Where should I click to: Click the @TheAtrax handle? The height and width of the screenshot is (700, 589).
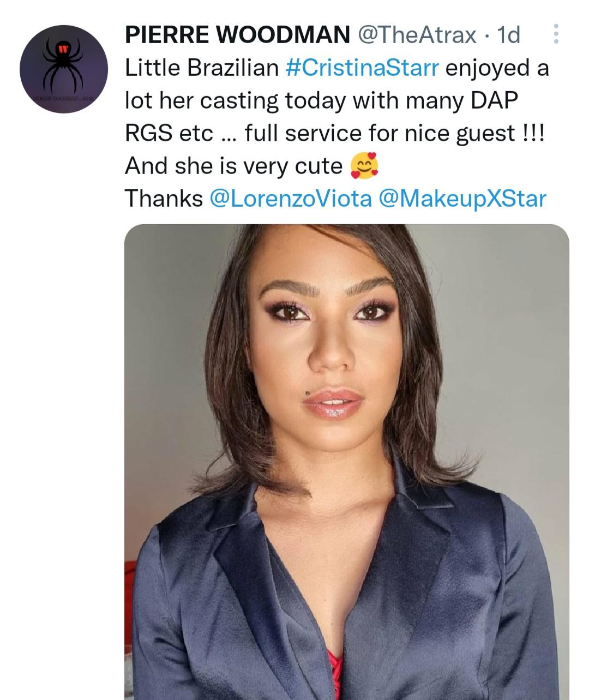pos(416,35)
